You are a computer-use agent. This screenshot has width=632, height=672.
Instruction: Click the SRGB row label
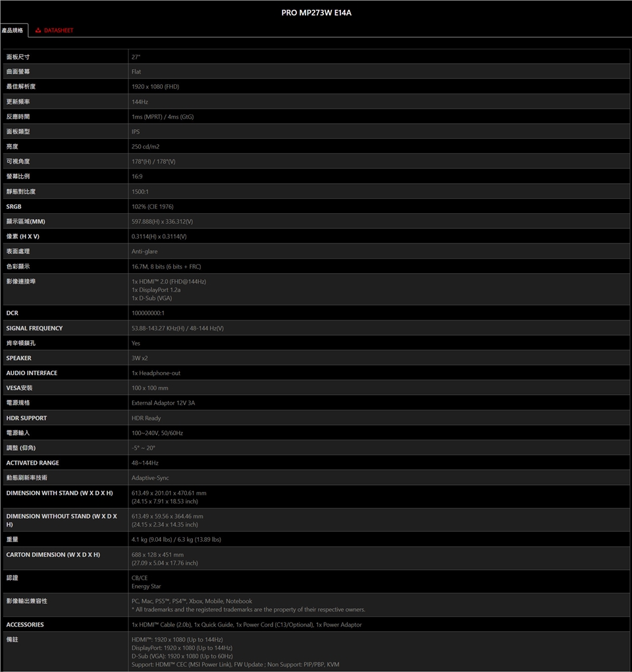(15, 207)
